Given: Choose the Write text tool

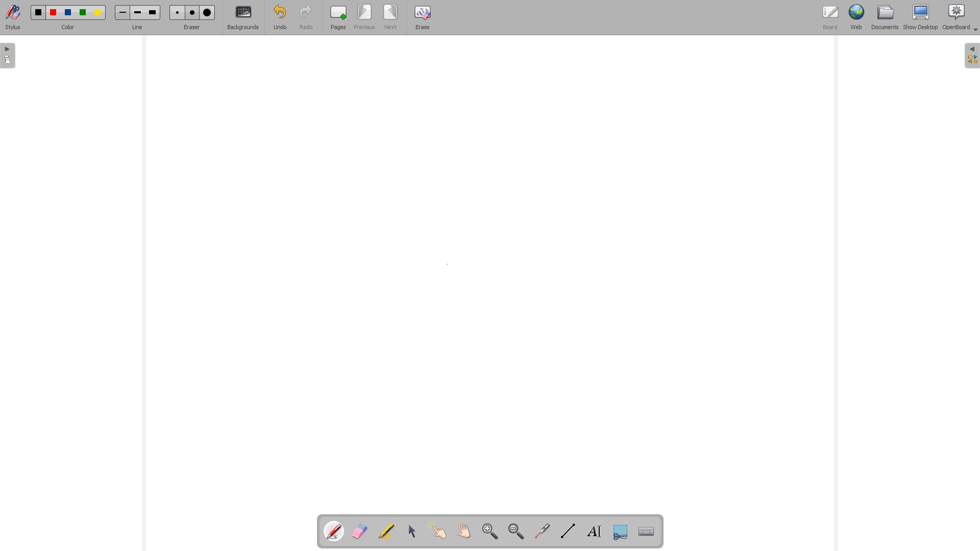Looking at the screenshot, I should [594, 531].
